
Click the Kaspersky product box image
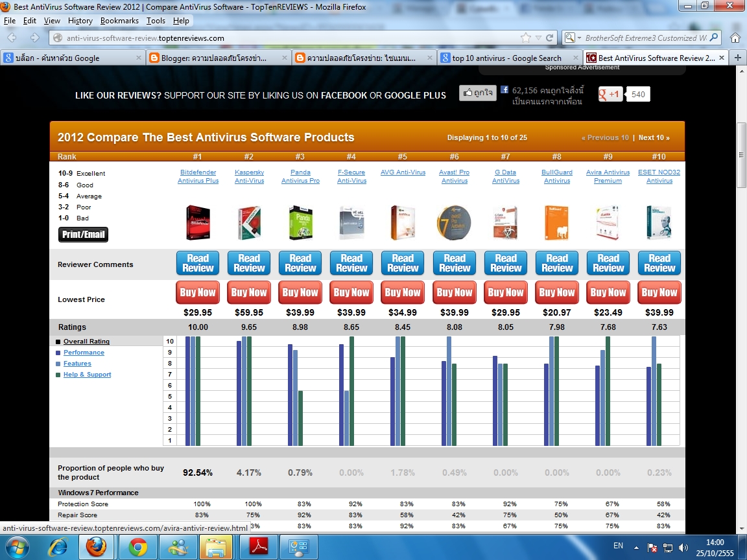tap(249, 222)
